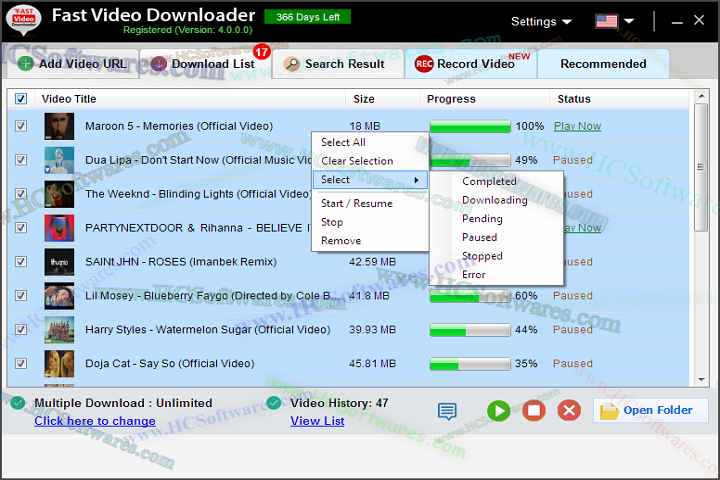Click the US flag language icon
The height and width of the screenshot is (480, 720).
[606, 21]
